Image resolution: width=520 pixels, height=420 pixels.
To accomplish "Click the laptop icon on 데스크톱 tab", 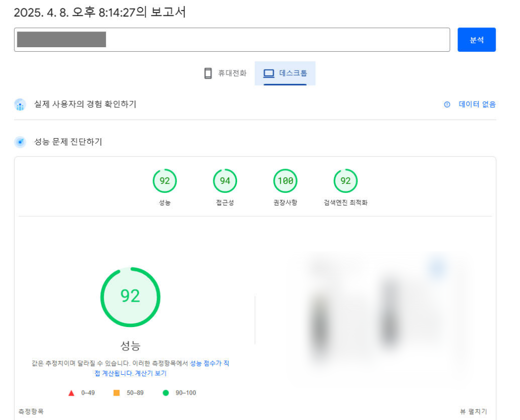I will pyautogui.click(x=269, y=73).
